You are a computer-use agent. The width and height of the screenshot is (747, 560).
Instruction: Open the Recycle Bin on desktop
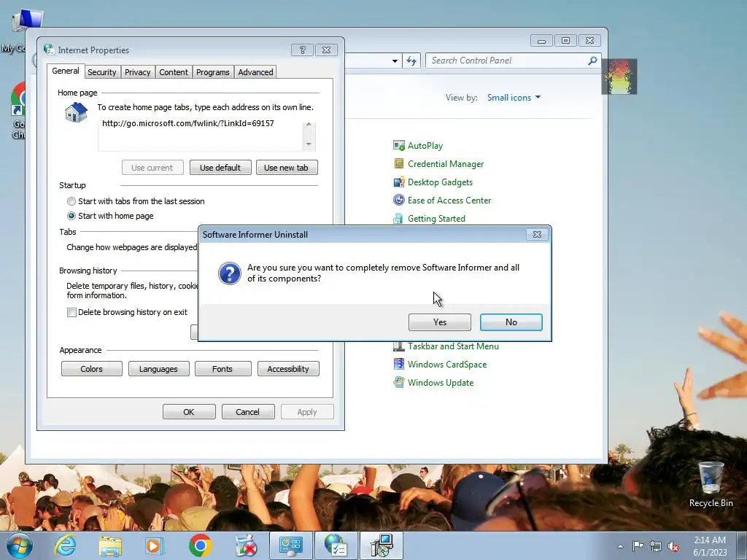point(711,484)
